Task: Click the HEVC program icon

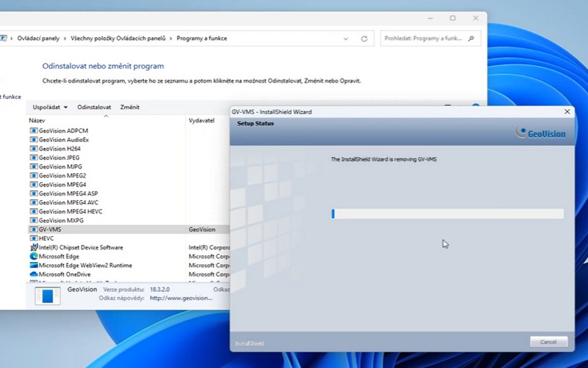Action: (33, 238)
